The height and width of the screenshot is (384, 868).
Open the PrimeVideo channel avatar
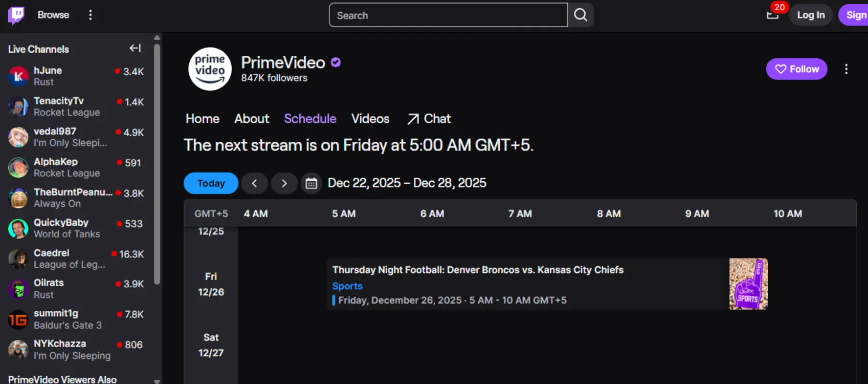tap(210, 69)
